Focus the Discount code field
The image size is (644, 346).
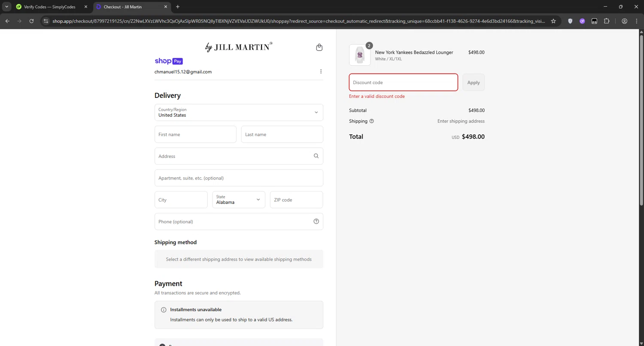tap(404, 82)
